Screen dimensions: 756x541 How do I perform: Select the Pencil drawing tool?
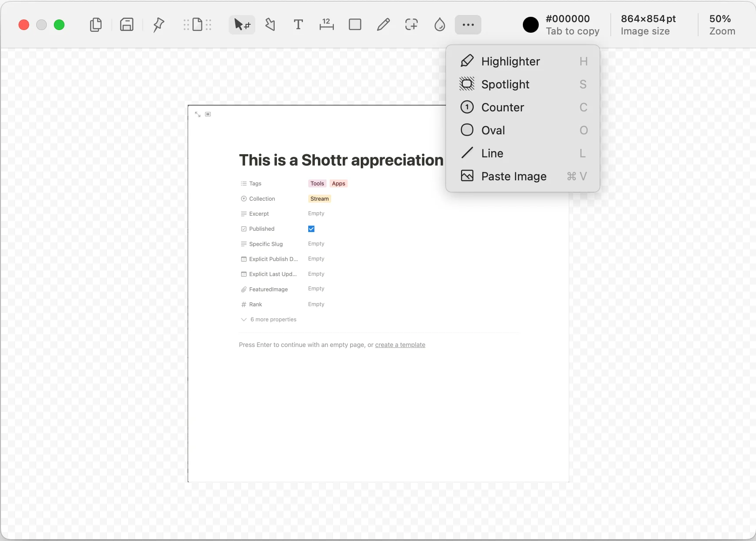pos(382,25)
